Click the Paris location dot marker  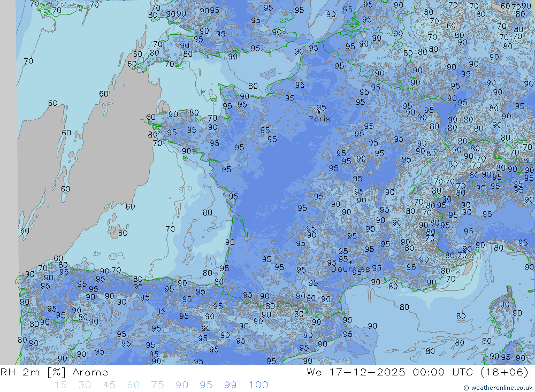coord(319,112)
